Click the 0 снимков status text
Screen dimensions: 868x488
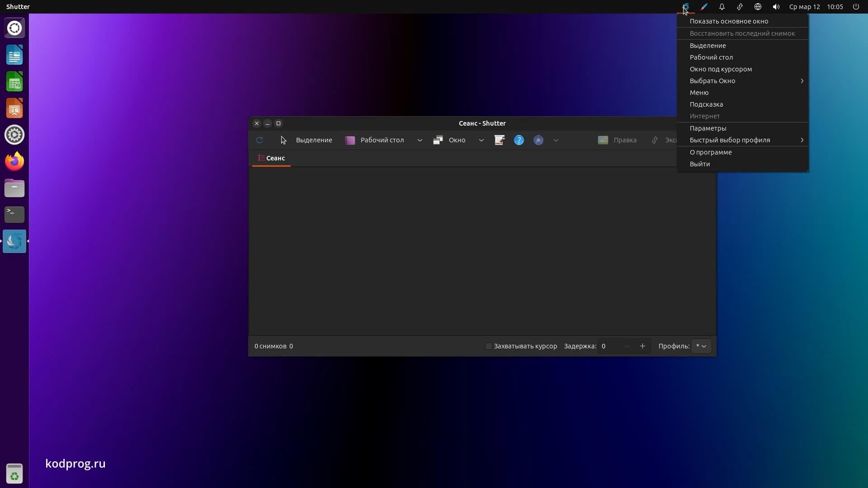(x=270, y=346)
